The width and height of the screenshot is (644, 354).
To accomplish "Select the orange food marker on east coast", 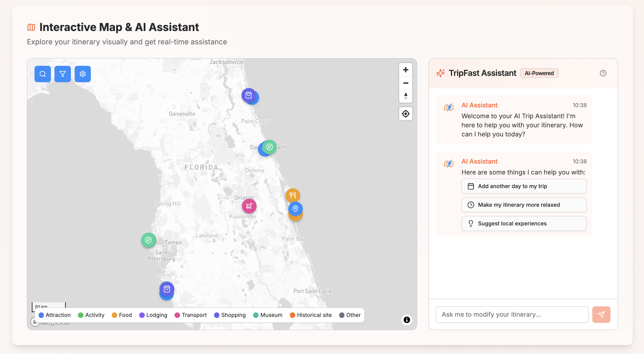I will pyautogui.click(x=292, y=195).
